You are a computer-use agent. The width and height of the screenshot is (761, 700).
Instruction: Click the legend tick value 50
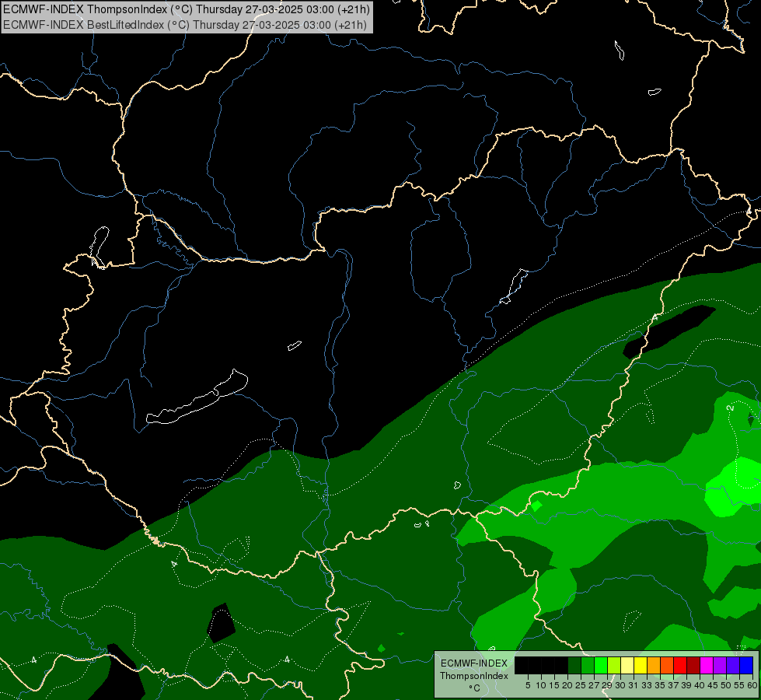coord(727,685)
